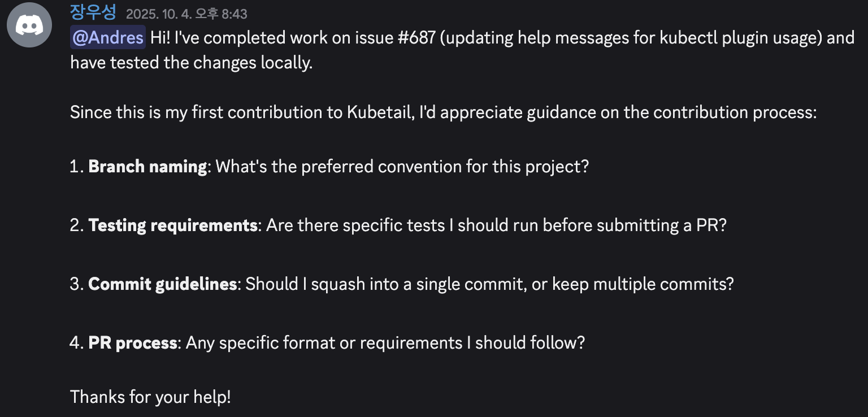Open the profile of username 장우성
Screen dimensions: 868x417
click(x=93, y=12)
